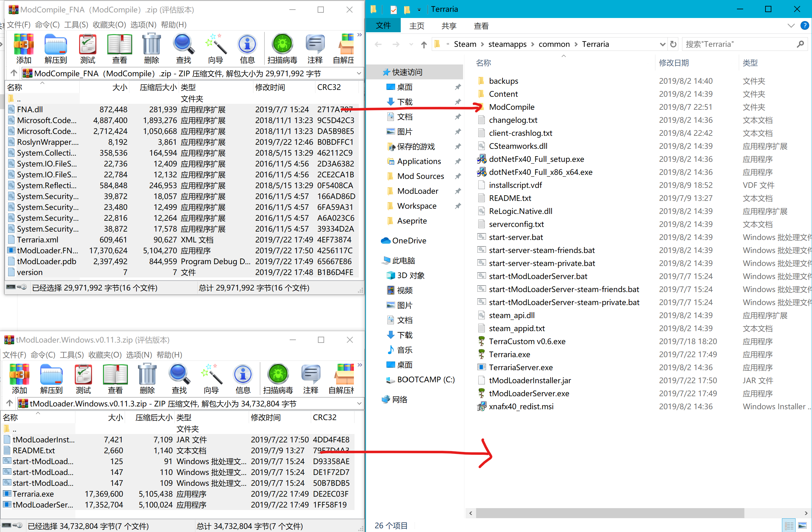812x532 pixels.
Task: Sort Explorer files by modified date column
Action: pyautogui.click(x=673, y=63)
